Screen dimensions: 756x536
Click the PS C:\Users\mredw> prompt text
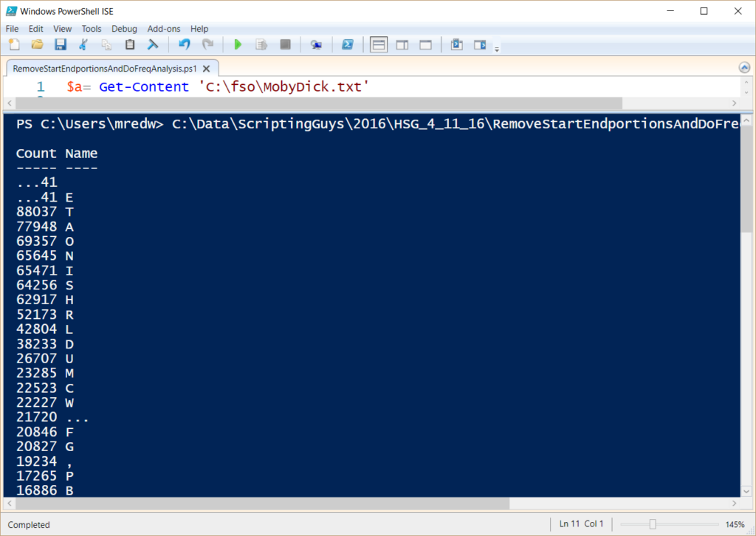click(x=89, y=124)
